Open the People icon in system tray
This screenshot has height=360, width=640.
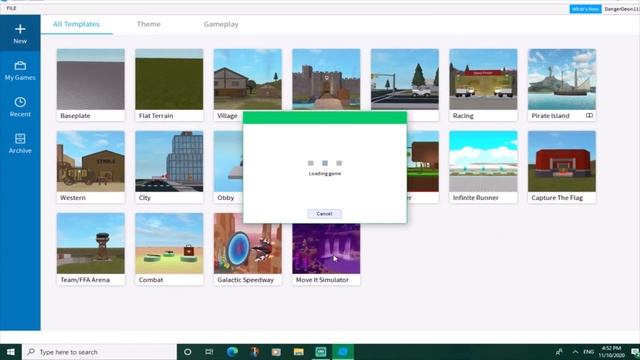click(559, 352)
